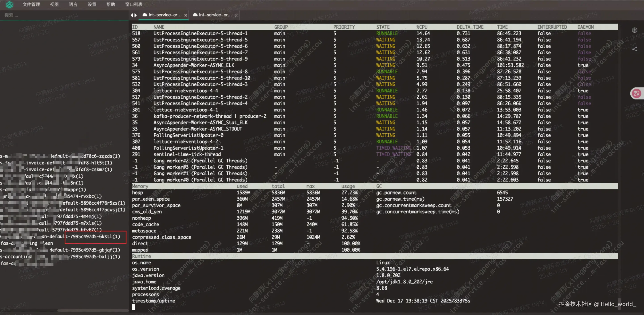The width and height of the screenshot is (644, 315).
Task: Click left arrow to scroll tabs back
Action: (x=132, y=15)
